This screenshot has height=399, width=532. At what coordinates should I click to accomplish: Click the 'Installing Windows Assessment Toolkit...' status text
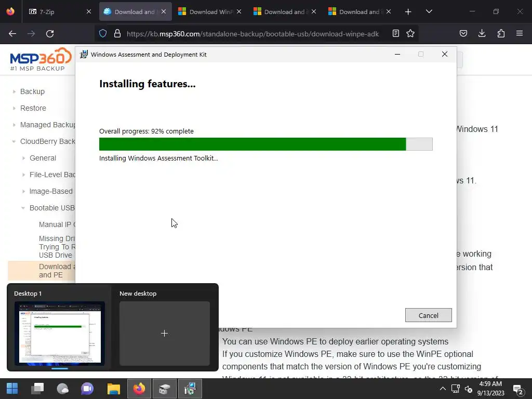[x=158, y=158]
